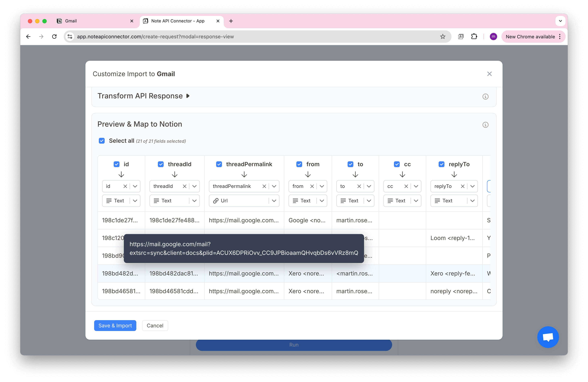Screen dimensions: 588x382
Task: Clear the id property mapping
Action: (x=125, y=186)
